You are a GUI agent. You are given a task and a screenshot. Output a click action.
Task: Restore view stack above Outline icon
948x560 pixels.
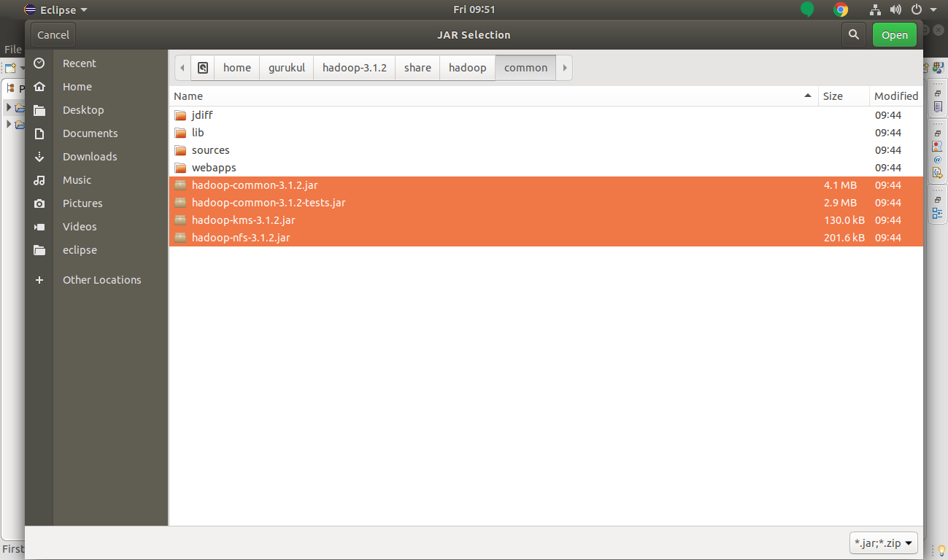pos(938,200)
